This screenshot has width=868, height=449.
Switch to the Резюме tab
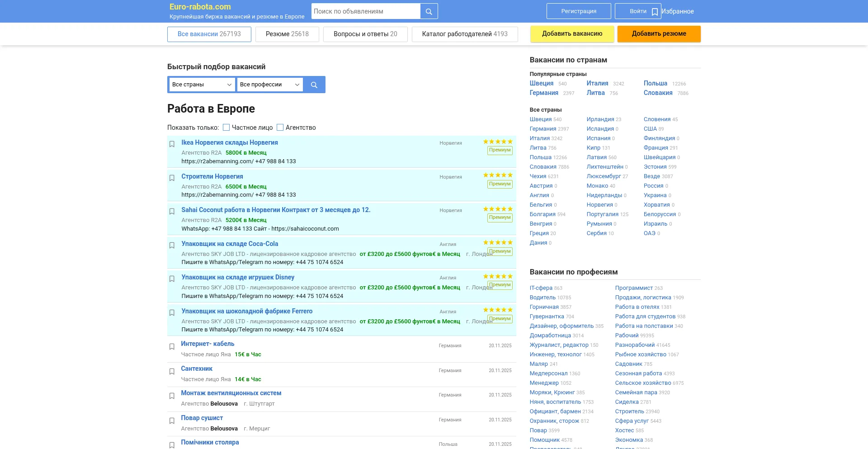point(287,34)
